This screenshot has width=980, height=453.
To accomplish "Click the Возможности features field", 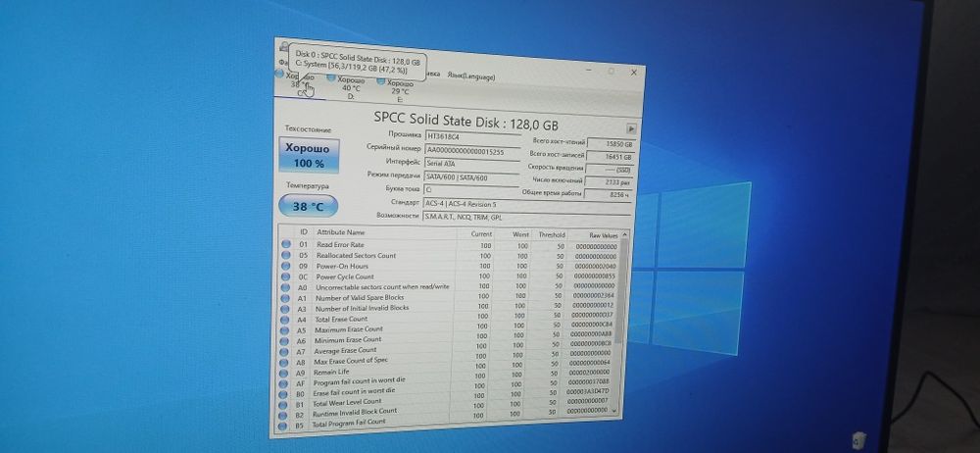I will click(x=526, y=218).
